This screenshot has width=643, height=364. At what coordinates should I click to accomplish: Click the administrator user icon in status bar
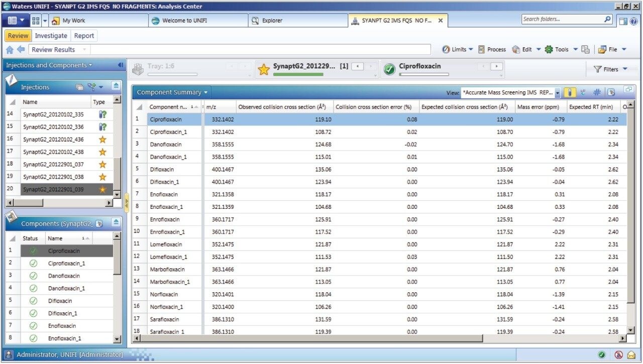coord(9,354)
